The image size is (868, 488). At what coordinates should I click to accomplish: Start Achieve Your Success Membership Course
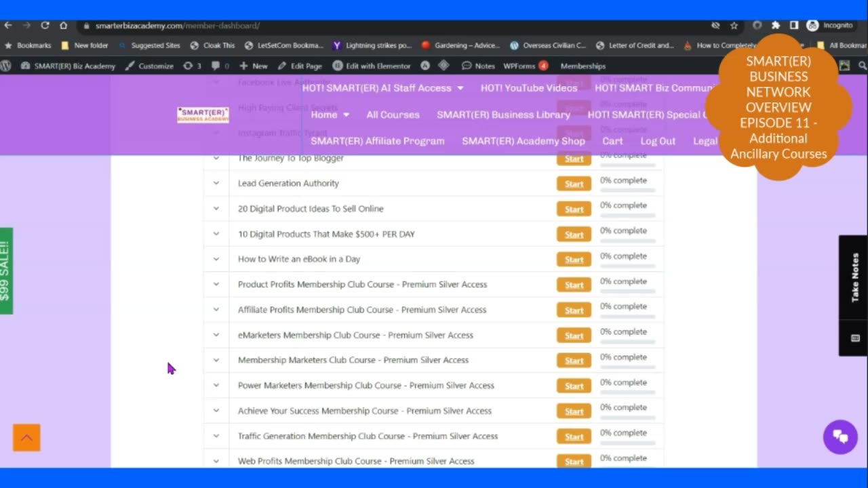point(574,411)
